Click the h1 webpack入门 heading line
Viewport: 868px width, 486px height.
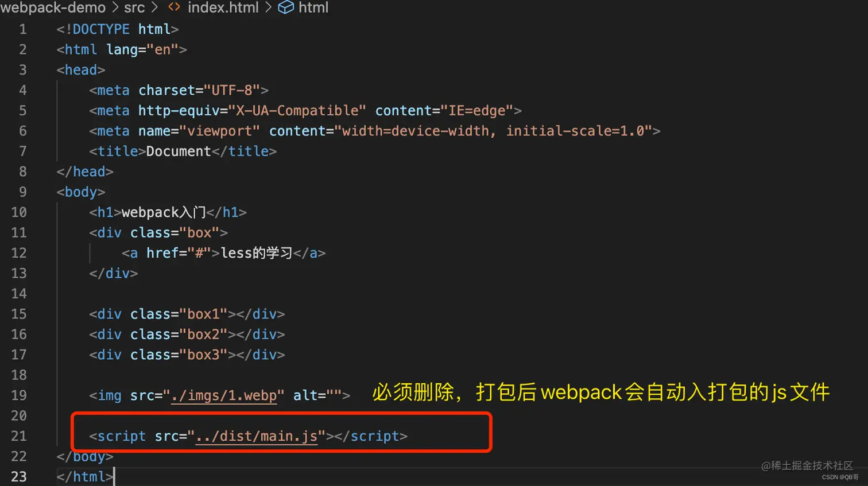point(168,212)
